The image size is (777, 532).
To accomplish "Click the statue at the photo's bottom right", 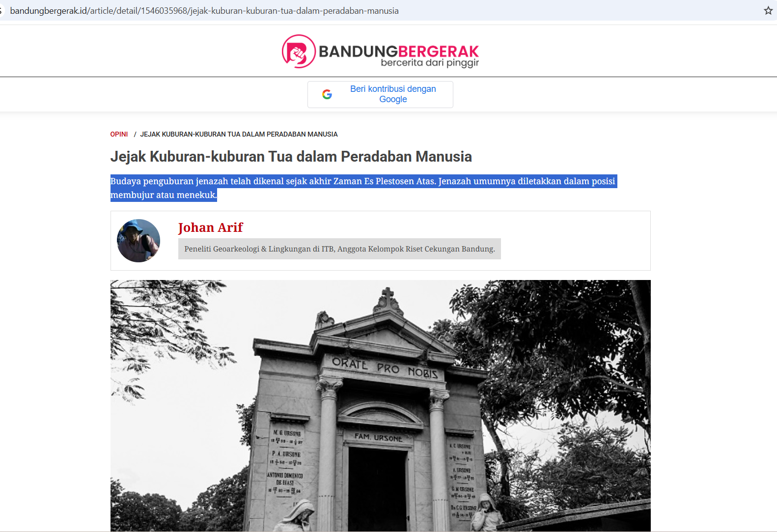I will click(486, 513).
